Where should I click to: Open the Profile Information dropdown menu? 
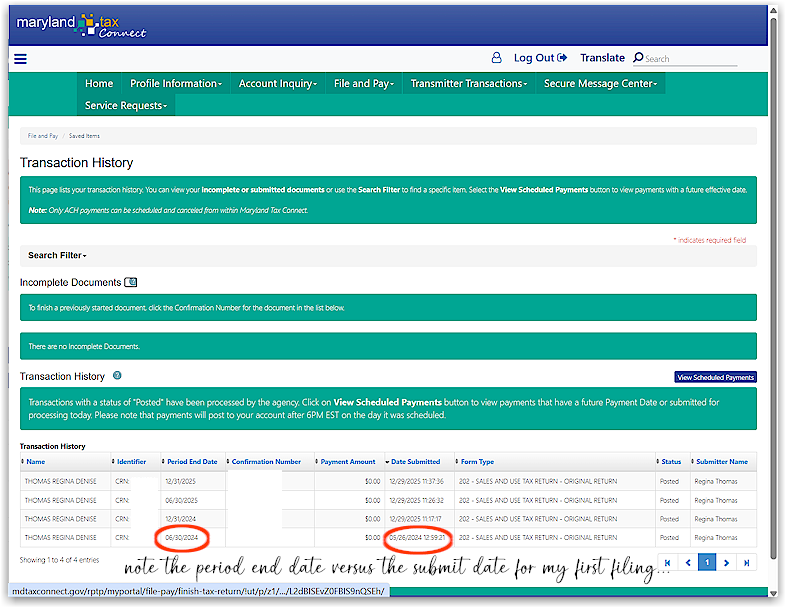click(176, 84)
